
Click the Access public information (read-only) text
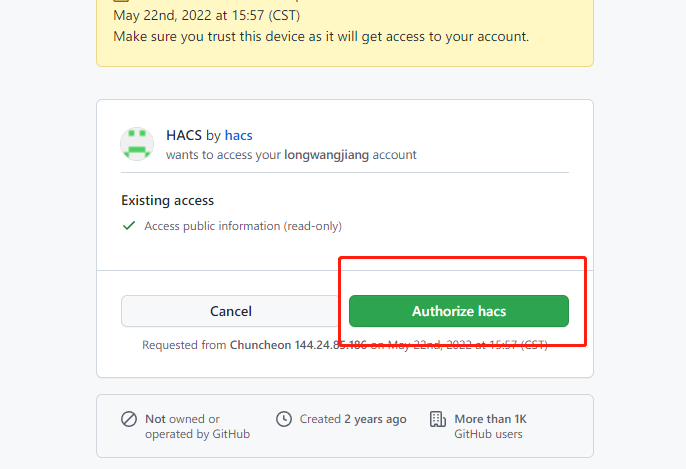pyautogui.click(x=243, y=226)
